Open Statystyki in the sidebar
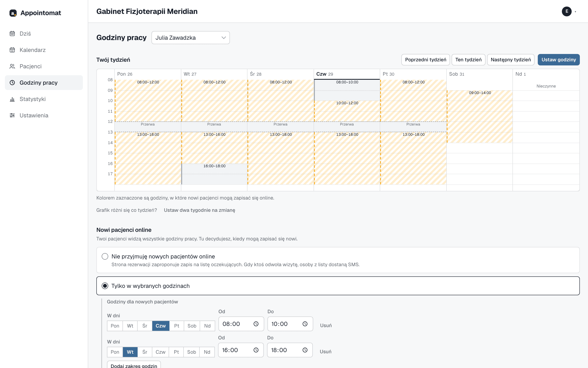588x368 pixels. click(44, 99)
